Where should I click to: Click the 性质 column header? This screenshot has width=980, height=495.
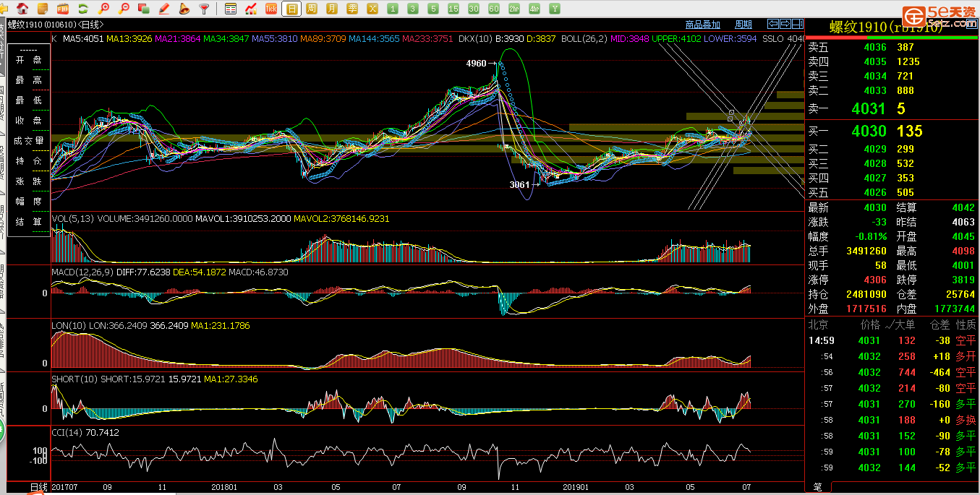pyautogui.click(x=966, y=325)
